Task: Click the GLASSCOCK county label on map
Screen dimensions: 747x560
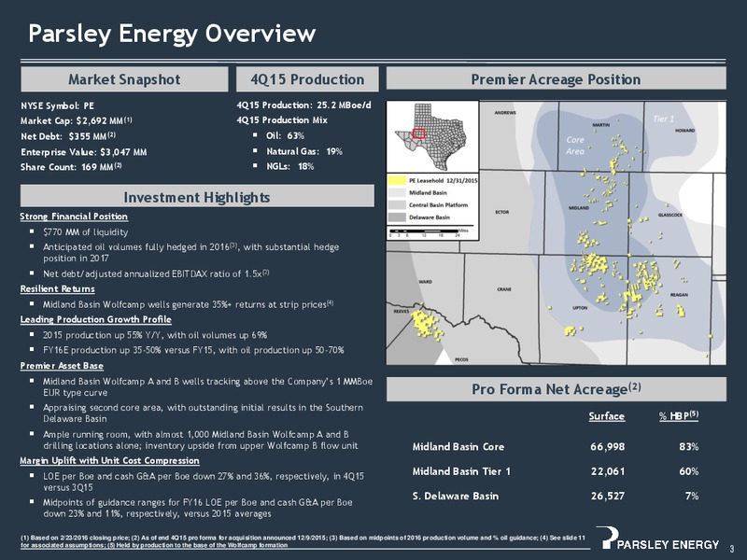Action: 670,215
